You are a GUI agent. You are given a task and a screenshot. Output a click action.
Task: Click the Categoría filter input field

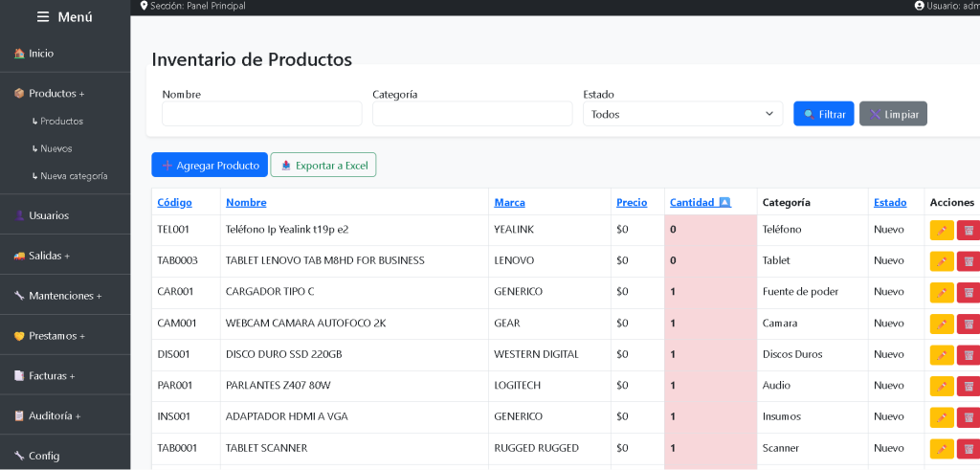click(x=473, y=114)
